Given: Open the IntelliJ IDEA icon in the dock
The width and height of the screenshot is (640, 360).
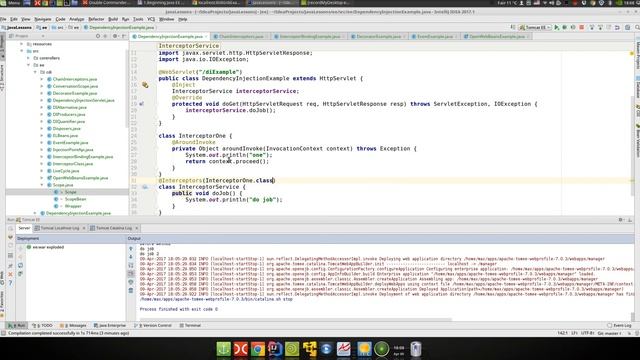Looking at the screenshot, I should tap(275, 349).
